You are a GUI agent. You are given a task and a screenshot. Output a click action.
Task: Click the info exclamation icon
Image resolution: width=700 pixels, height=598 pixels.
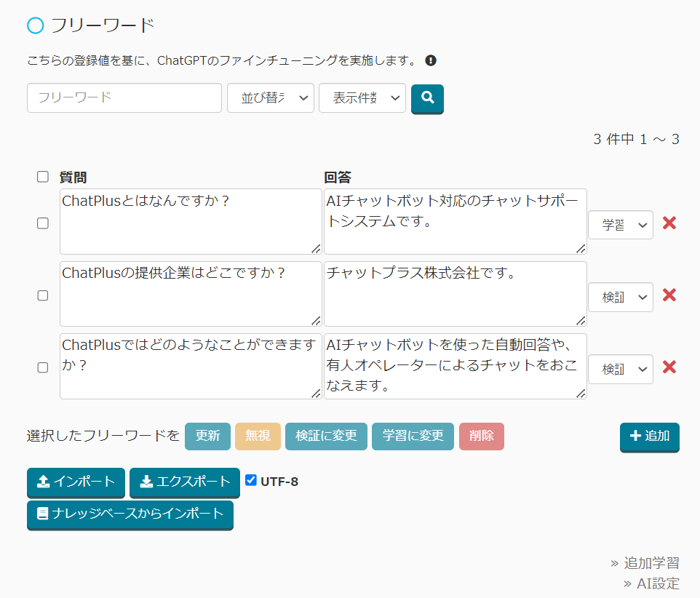coord(431,60)
